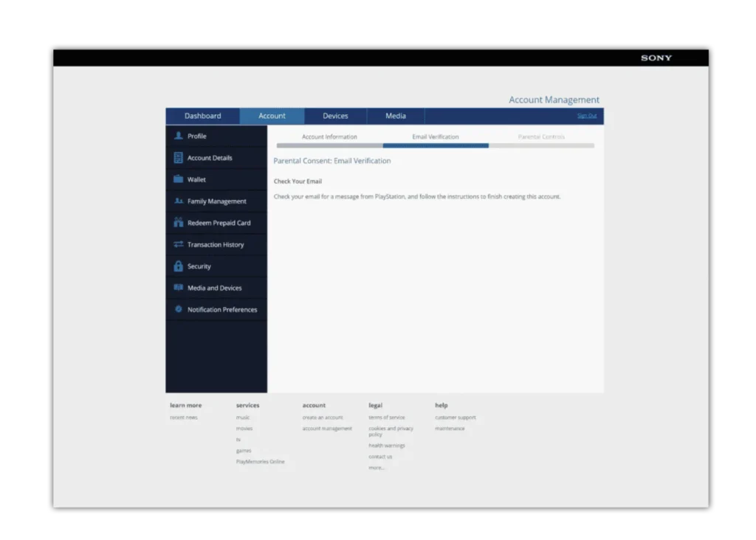
Task: Click the account footer column heading
Action: click(x=314, y=406)
